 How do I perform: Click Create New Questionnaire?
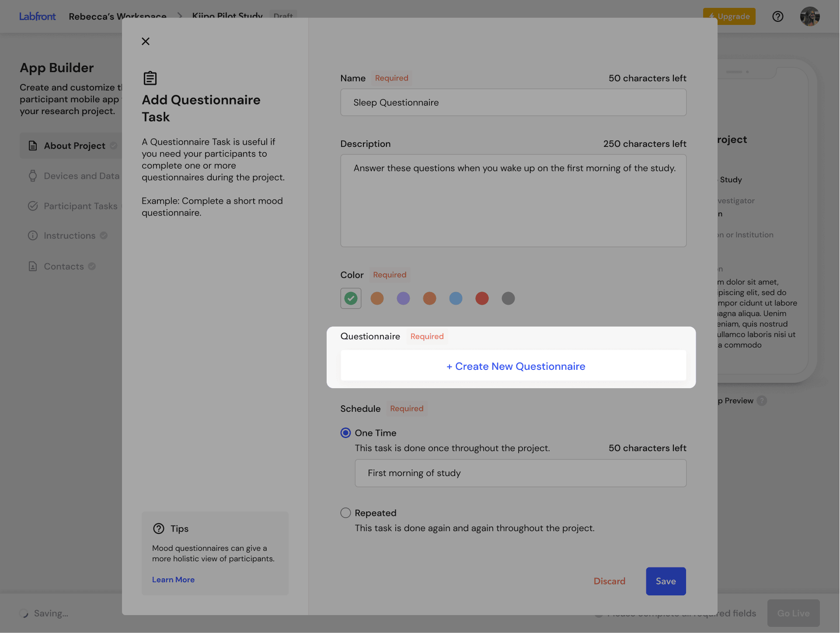pos(515,366)
